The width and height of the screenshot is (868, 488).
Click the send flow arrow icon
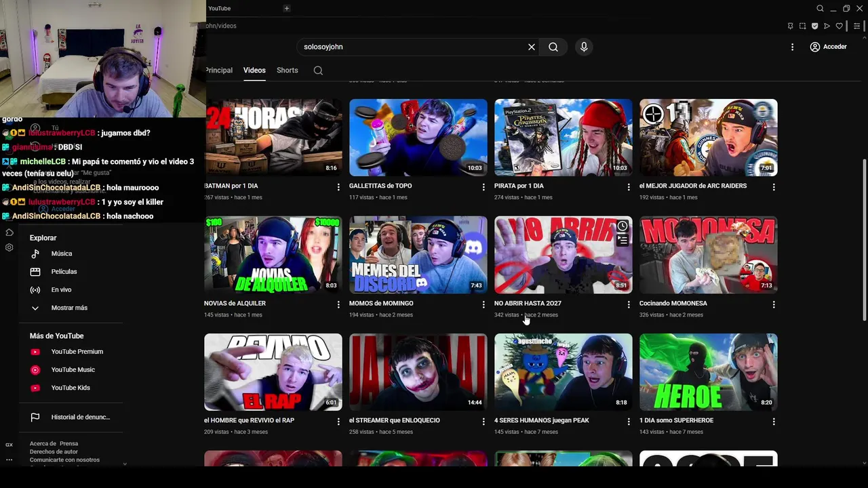(827, 26)
